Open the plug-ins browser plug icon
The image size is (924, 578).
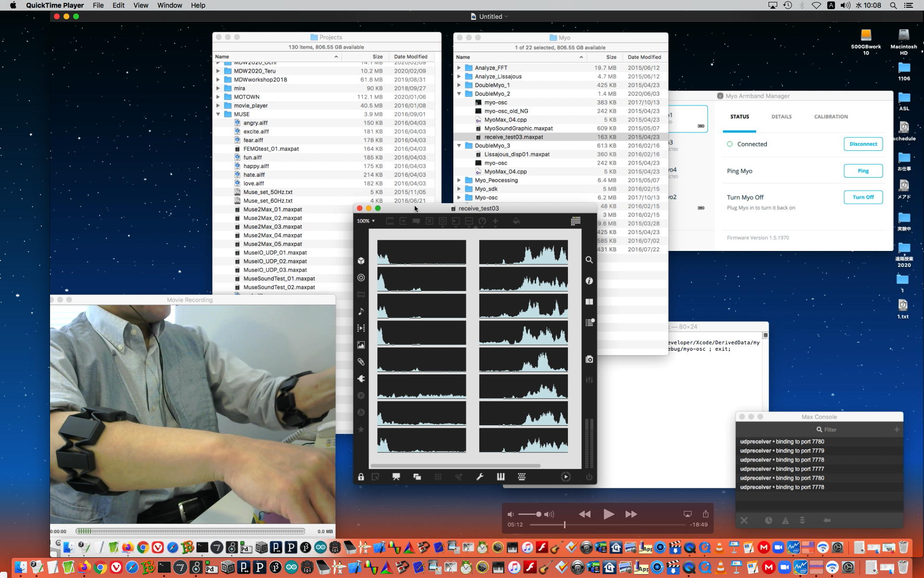[361, 379]
